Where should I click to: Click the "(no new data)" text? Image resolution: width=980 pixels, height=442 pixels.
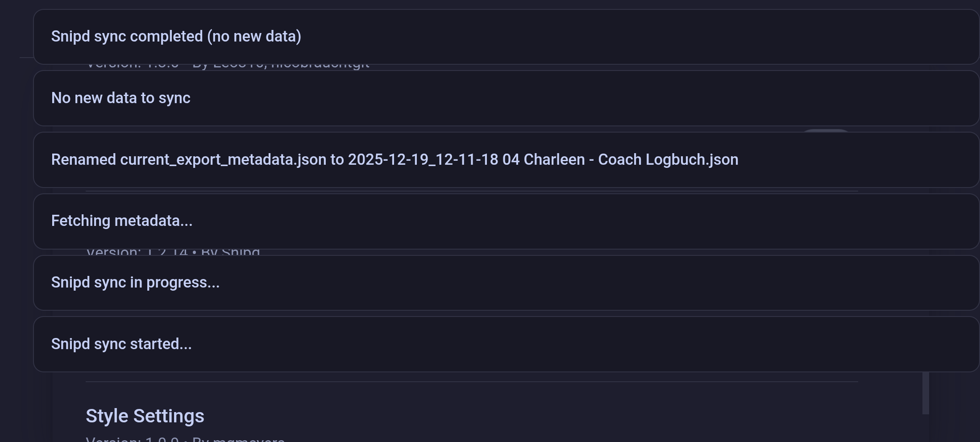coord(254,37)
